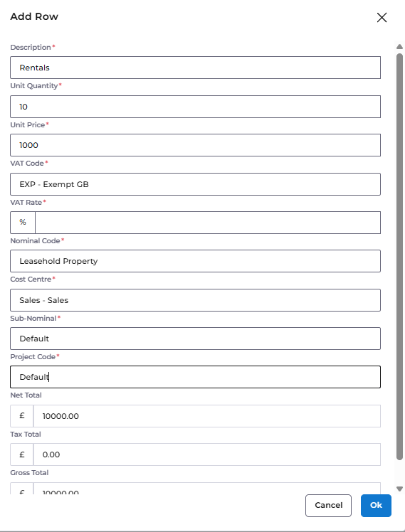The image size is (405, 532).
Task: Click the pound symbol beside Tax Total
Action: click(22, 454)
